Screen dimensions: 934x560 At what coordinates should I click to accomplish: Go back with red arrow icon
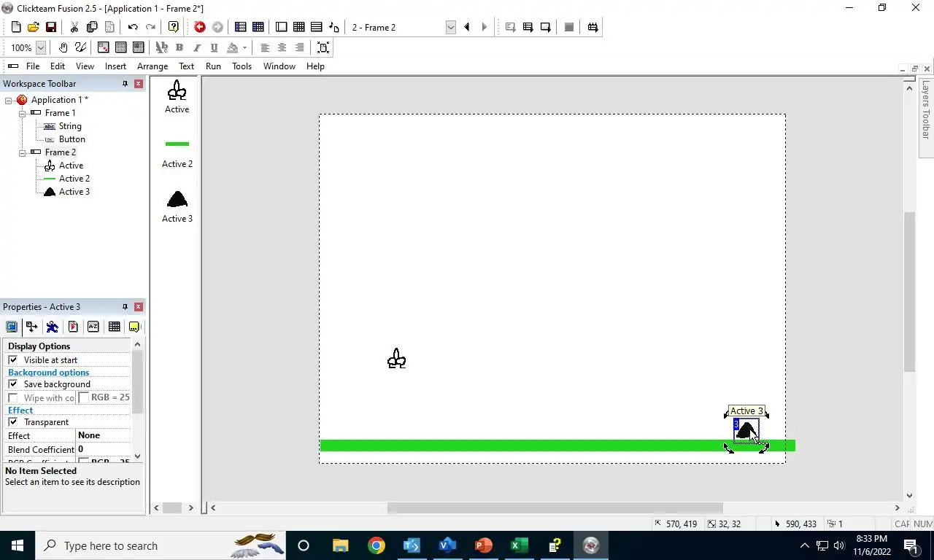coord(199,27)
